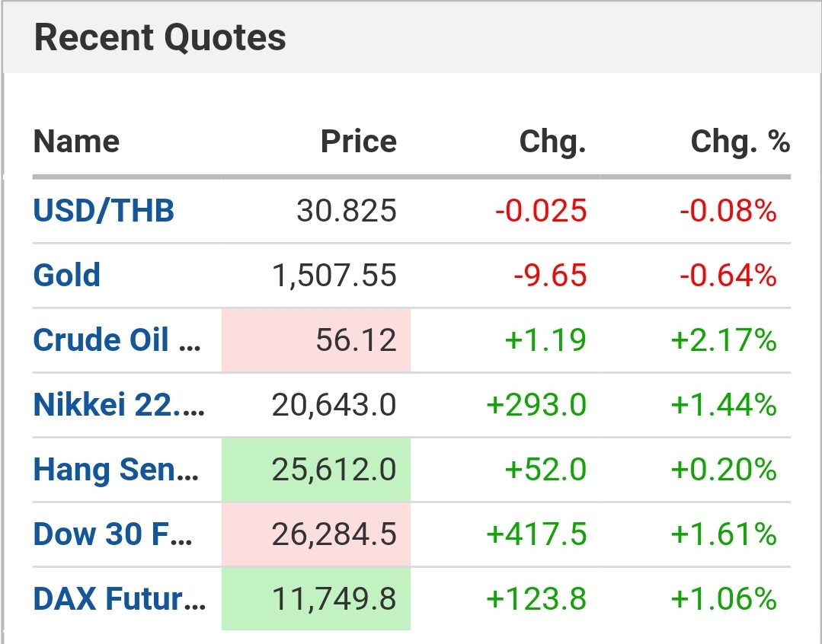
Task: Click the Recent Quotes panel title
Action: pyautogui.click(x=160, y=37)
